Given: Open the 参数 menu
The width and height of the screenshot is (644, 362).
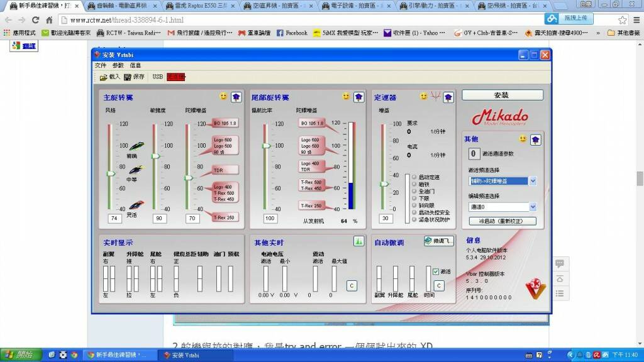Looking at the screenshot, I should click(118, 65).
